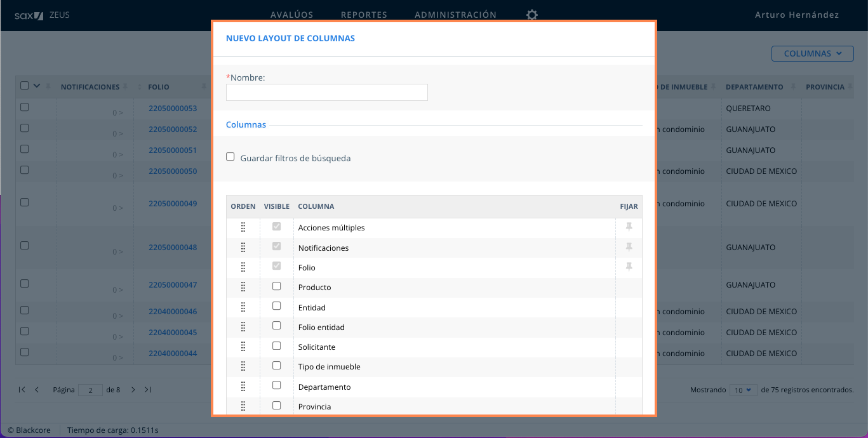Grab drag handle for Departamento row
Viewport: 868px width, 438px height.
243,387
